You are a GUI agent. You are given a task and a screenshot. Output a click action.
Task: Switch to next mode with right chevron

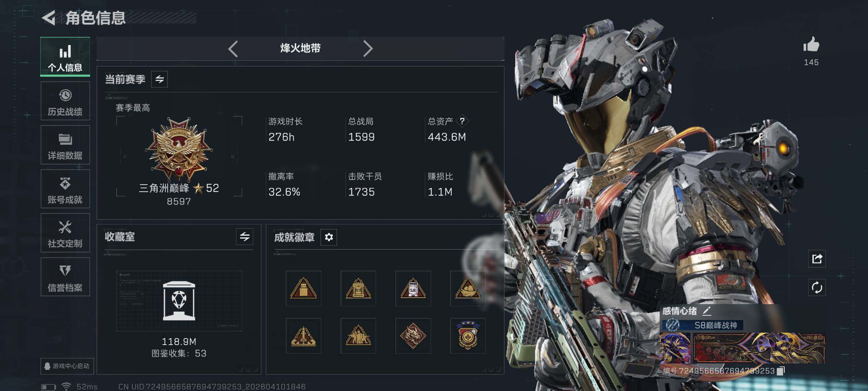(x=367, y=49)
